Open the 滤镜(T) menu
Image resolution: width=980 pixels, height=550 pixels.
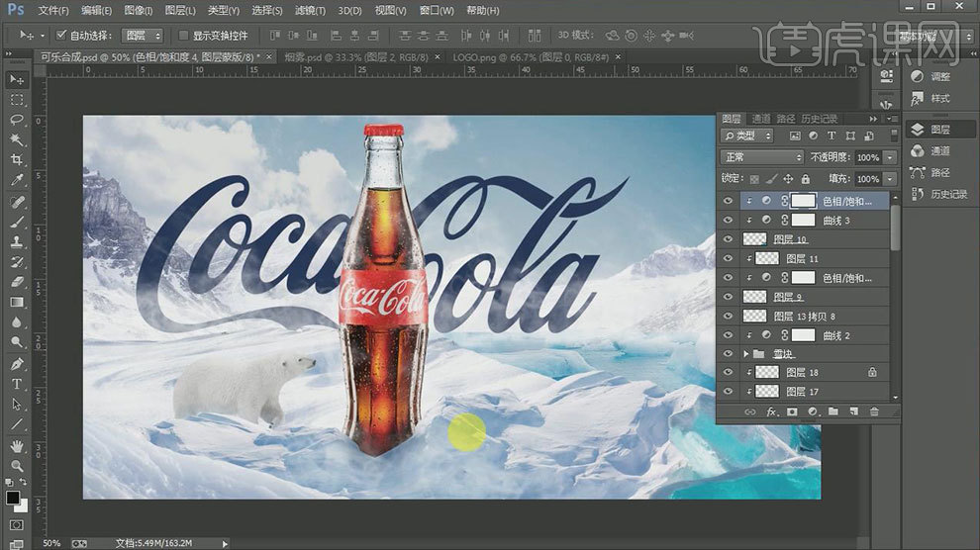click(x=310, y=11)
